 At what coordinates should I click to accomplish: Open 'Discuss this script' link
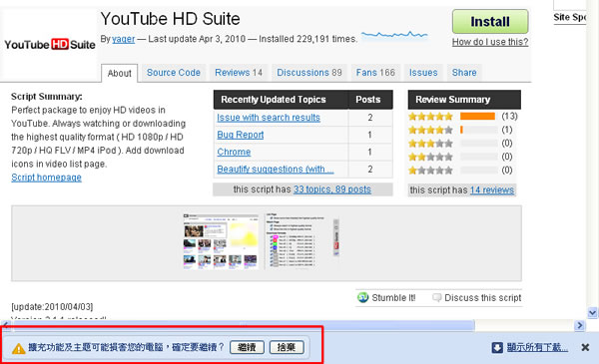click(x=483, y=298)
